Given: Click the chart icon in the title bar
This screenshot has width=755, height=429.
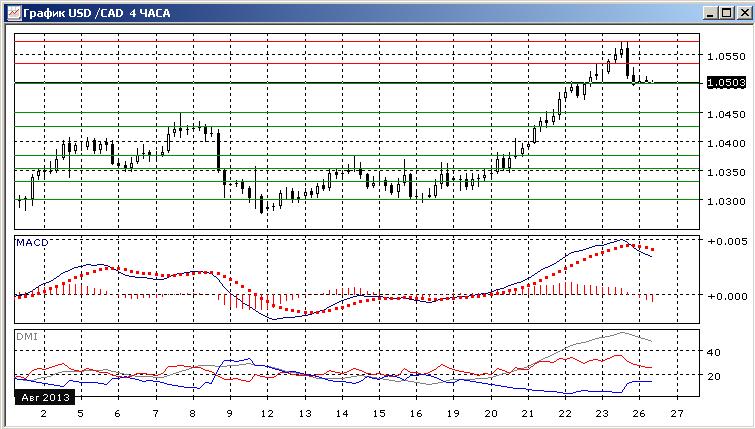Looking at the screenshot, I should (13, 13).
